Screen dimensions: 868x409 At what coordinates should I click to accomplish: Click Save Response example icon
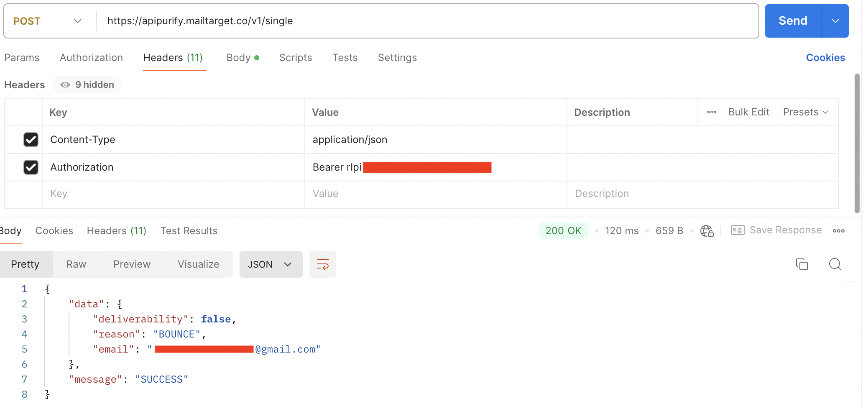[738, 230]
